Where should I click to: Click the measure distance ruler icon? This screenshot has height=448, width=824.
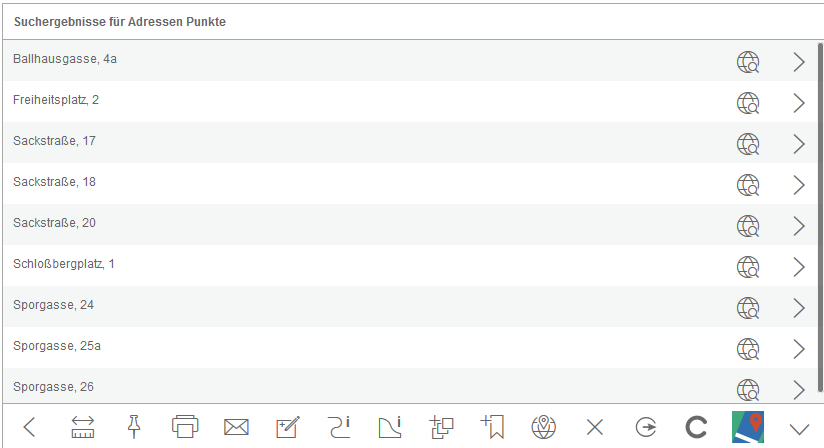point(82,427)
